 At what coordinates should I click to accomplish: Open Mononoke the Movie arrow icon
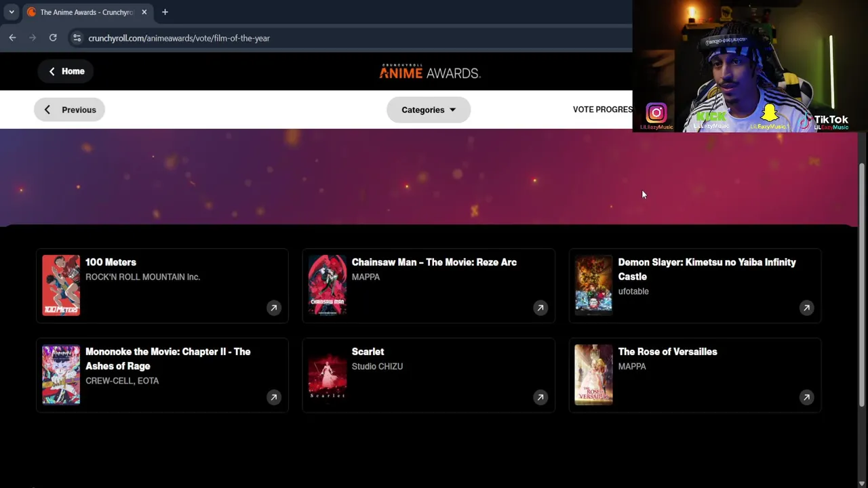pyautogui.click(x=274, y=397)
